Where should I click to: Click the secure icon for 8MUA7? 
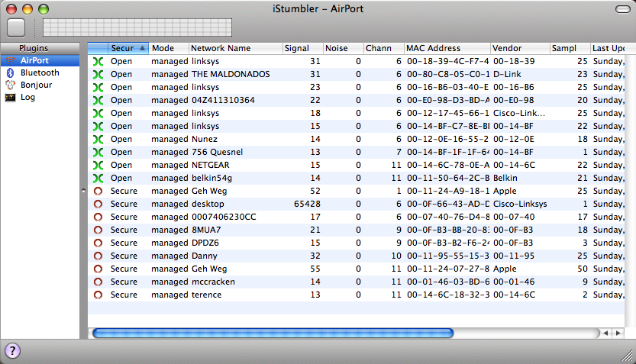(98, 230)
